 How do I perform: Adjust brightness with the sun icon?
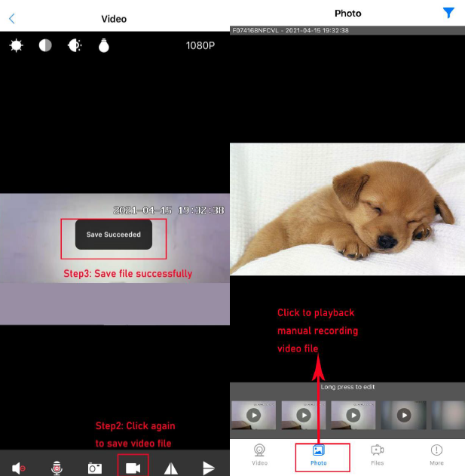(x=16, y=45)
